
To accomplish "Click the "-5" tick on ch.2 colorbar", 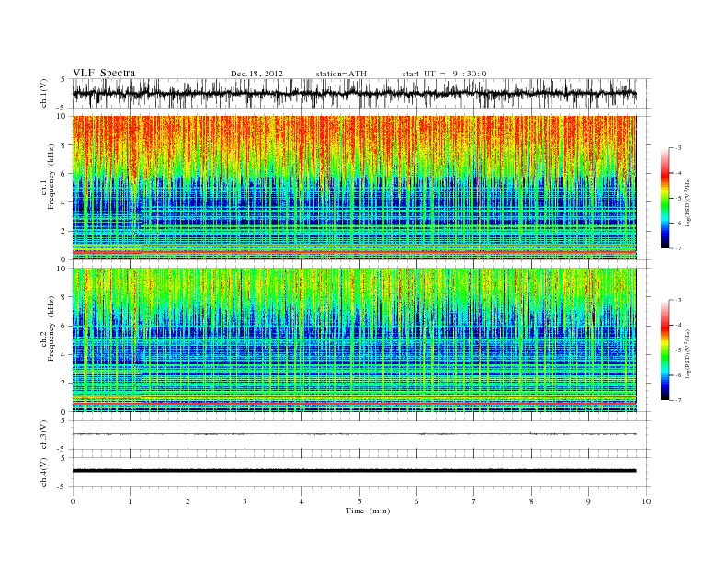I will [x=677, y=350].
